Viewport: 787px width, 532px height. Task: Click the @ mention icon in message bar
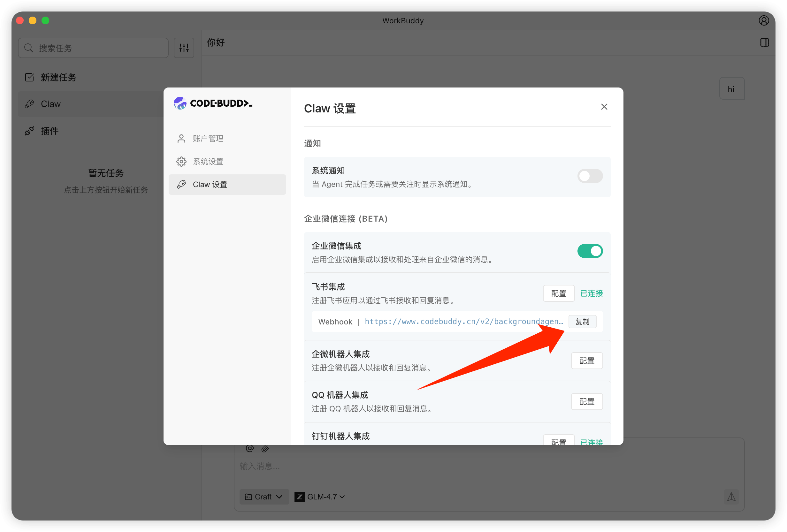tap(249, 448)
